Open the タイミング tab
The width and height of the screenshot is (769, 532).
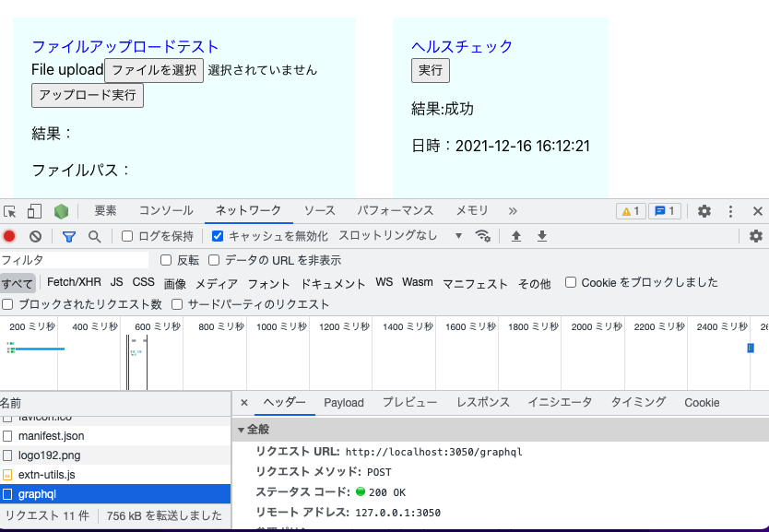coord(638,403)
